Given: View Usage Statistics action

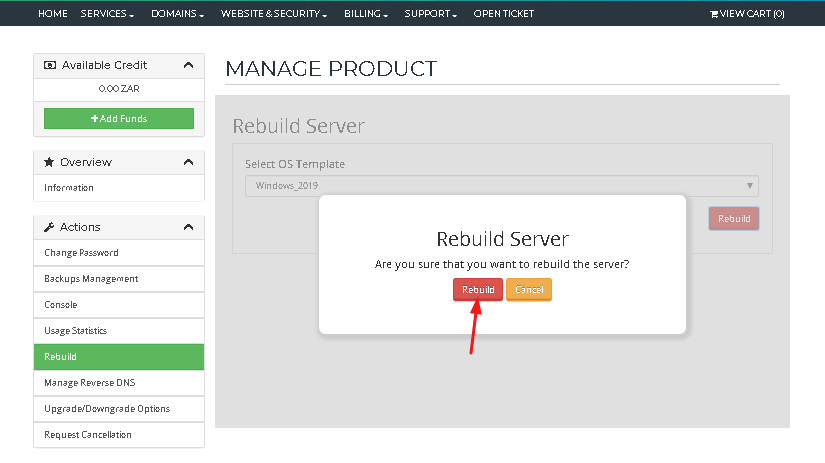Looking at the screenshot, I should [119, 330].
